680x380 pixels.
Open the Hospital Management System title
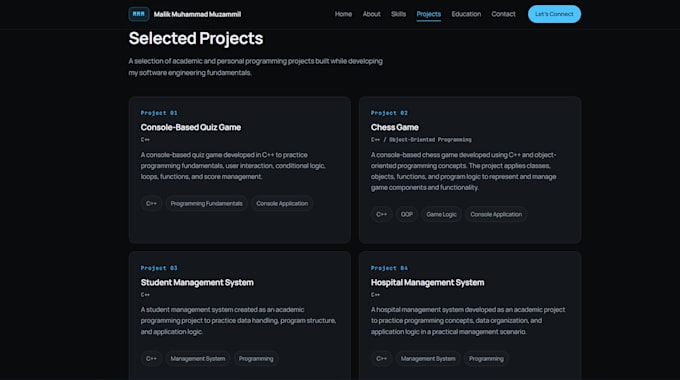tap(427, 282)
